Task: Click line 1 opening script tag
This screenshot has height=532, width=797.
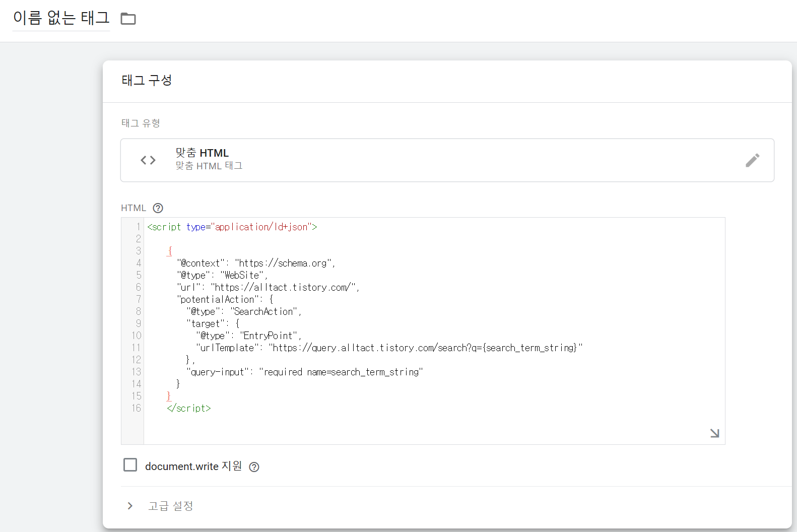Action: 232,227
